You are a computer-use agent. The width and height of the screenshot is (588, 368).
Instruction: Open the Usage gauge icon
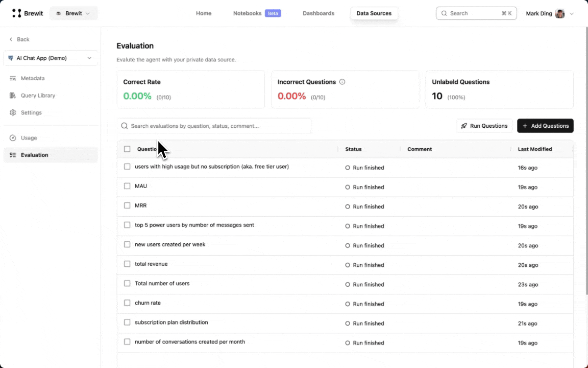tap(13, 138)
